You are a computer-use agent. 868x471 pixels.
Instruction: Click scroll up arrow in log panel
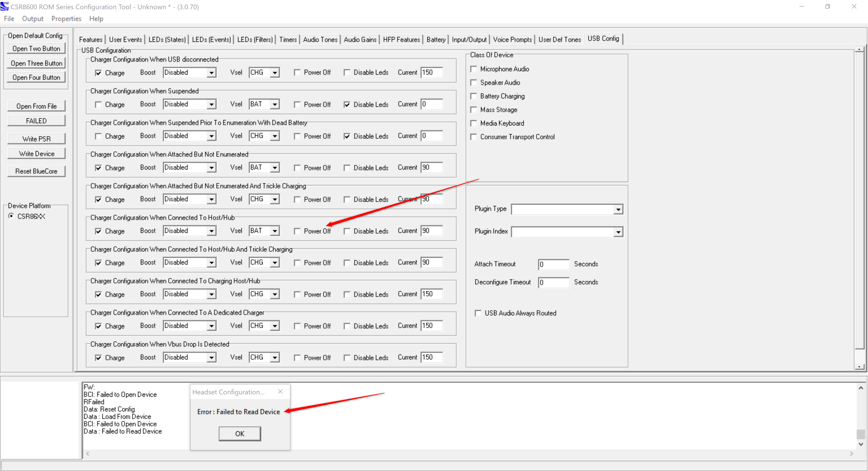[x=861, y=388]
